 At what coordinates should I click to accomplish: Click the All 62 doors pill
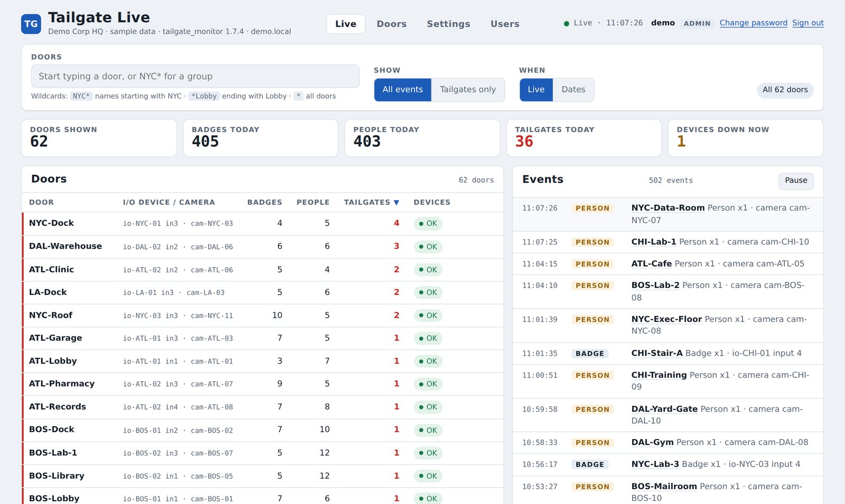pos(785,90)
